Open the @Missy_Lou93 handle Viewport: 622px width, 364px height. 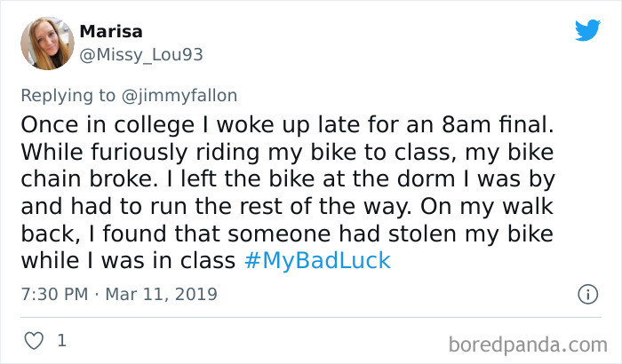point(141,55)
